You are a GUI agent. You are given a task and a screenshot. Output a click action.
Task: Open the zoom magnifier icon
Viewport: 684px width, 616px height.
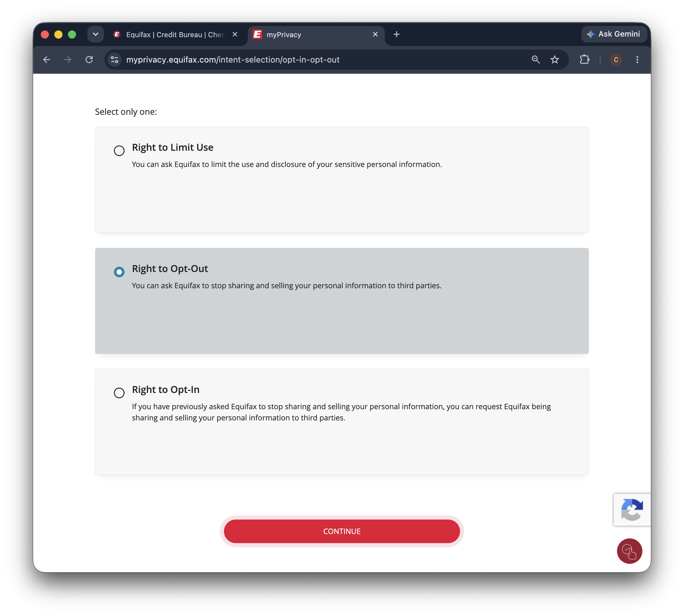pos(535,60)
